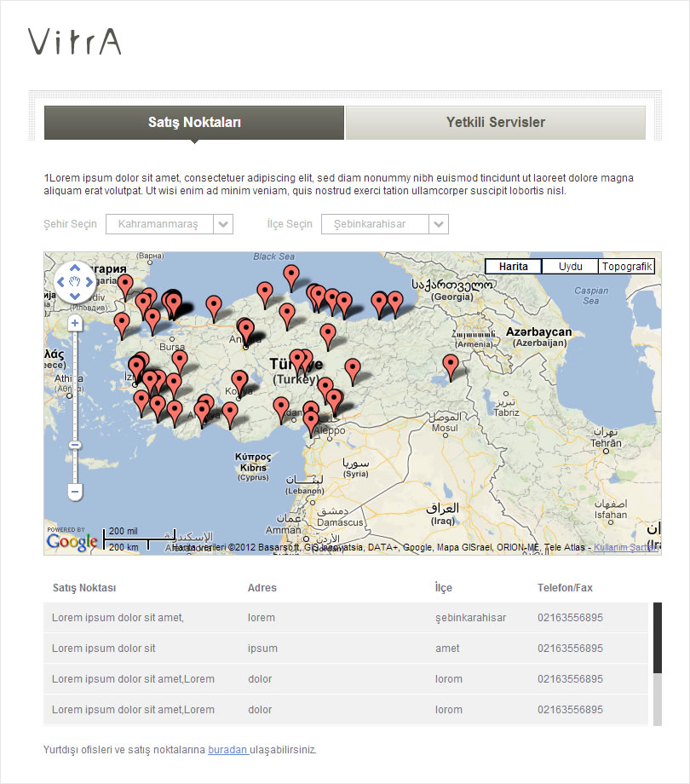This screenshot has width=690, height=784.
Task: Open the İlçe Seçin district dropdown
Action: click(x=384, y=224)
